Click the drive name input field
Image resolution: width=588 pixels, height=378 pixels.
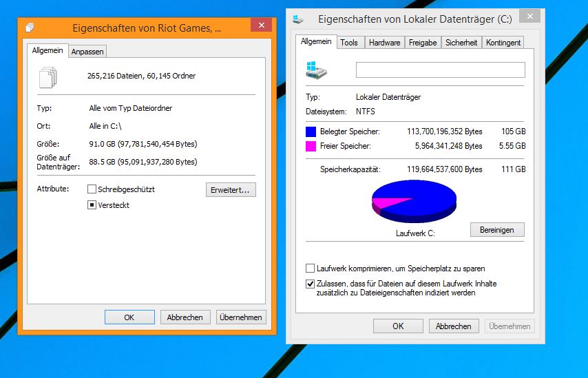pyautogui.click(x=440, y=70)
